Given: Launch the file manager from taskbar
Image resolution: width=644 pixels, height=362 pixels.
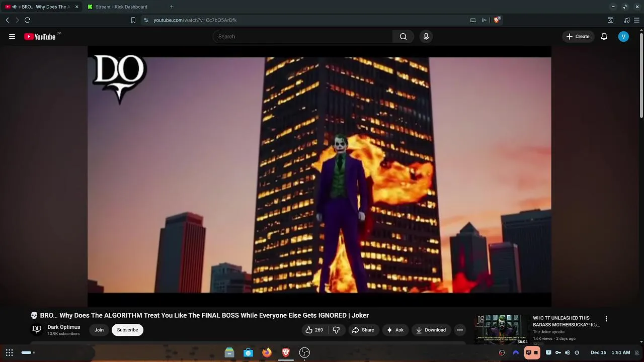Looking at the screenshot, I should [x=229, y=352].
